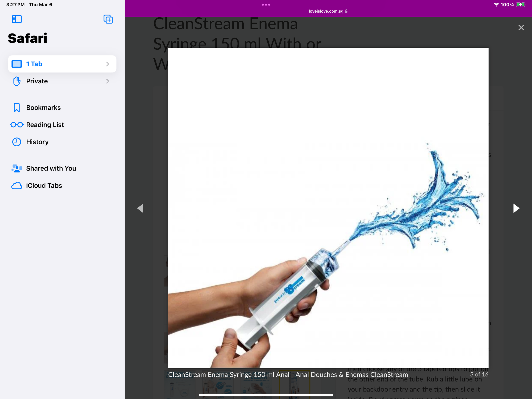This screenshot has height=399, width=532.
Task: Open the Reading List
Action: click(45, 125)
